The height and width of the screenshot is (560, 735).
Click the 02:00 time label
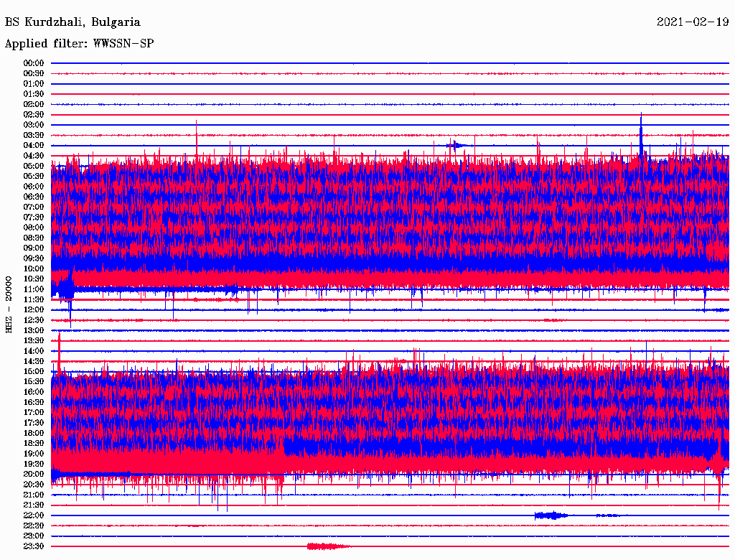click(x=34, y=104)
